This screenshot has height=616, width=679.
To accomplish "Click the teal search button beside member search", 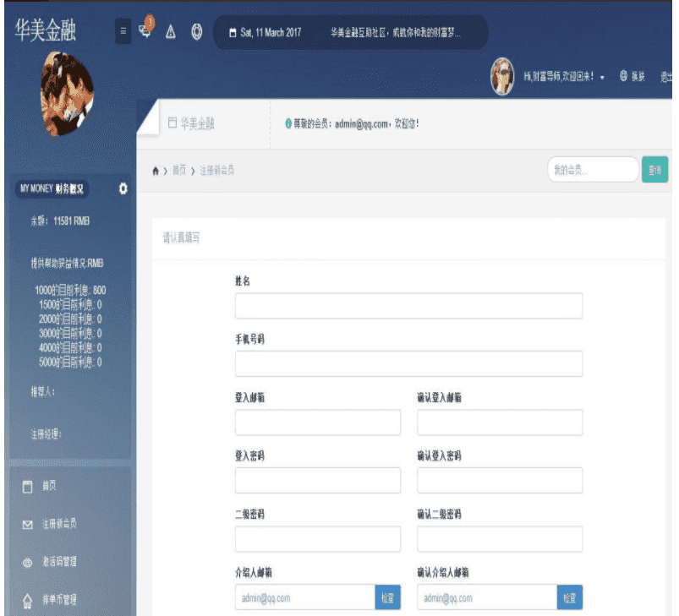I will tap(654, 170).
